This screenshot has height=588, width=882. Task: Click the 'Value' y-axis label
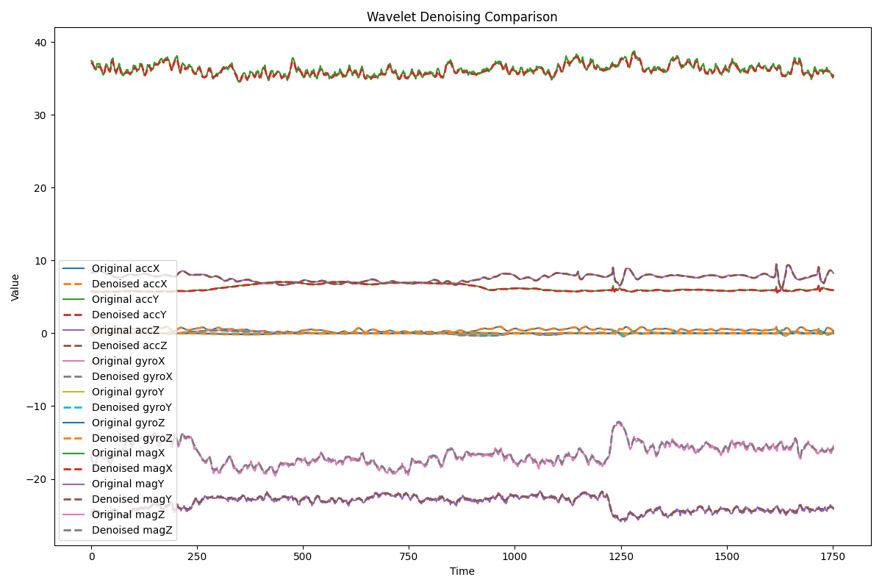tap(15, 287)
